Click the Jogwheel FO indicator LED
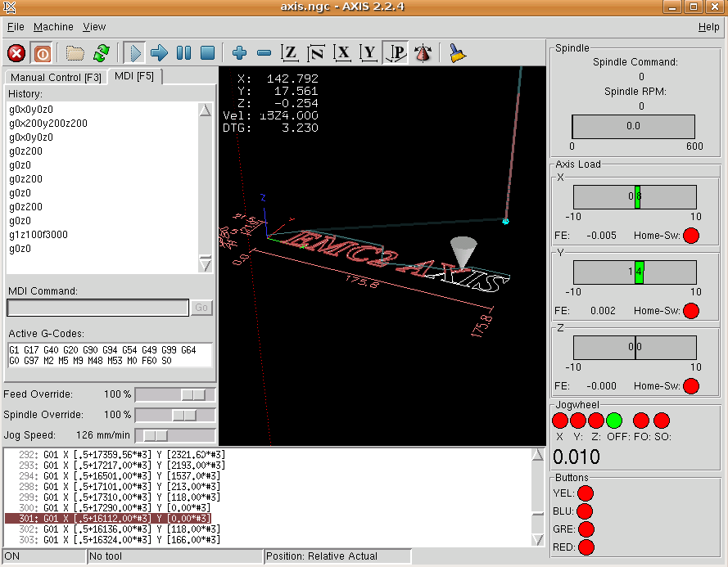Viewport: 728px width, 567px height. point(640,421)
